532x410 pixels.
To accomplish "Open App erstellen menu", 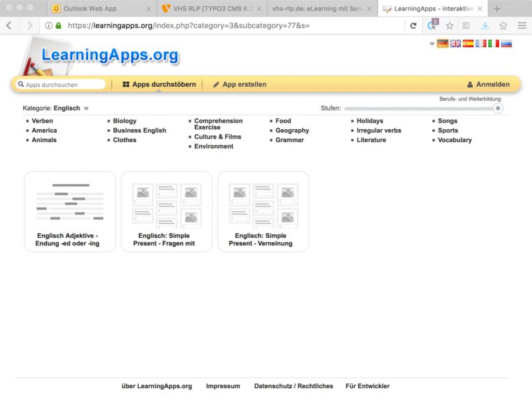I will coord(239,85).
